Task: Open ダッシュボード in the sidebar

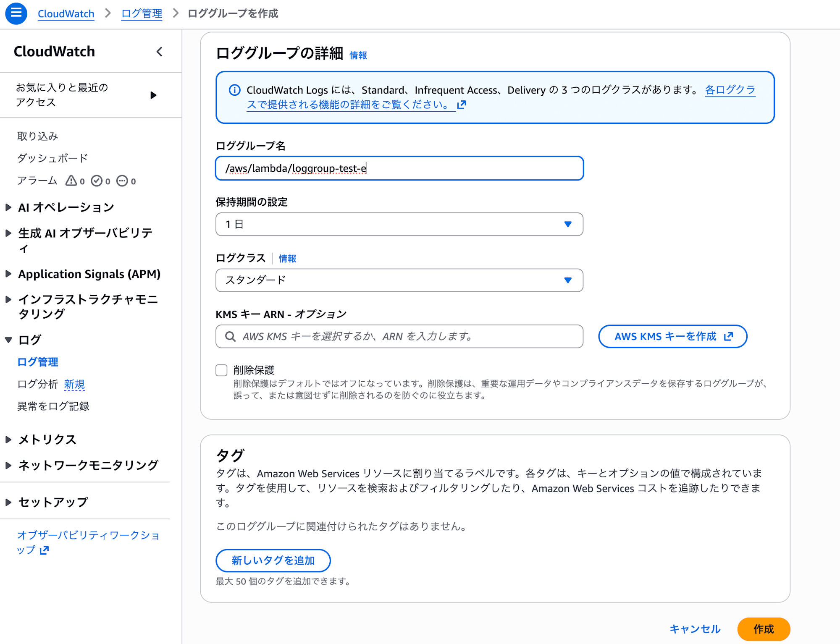Action: (52, 158)
